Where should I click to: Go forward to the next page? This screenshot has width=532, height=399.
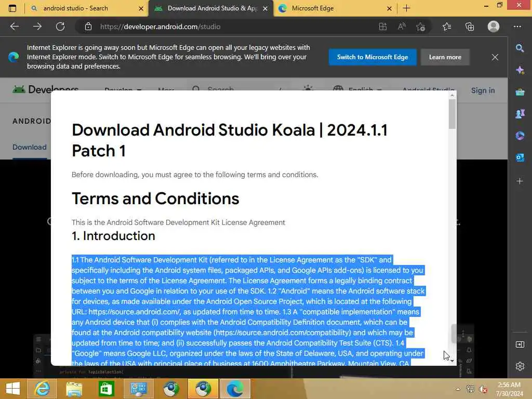(x=37, y=26)
